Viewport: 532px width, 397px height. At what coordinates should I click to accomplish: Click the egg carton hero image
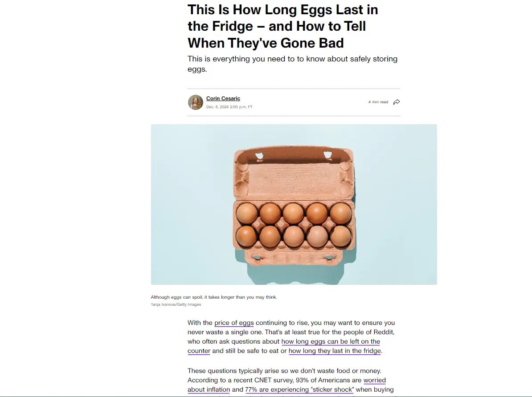(x=294, y=204)
